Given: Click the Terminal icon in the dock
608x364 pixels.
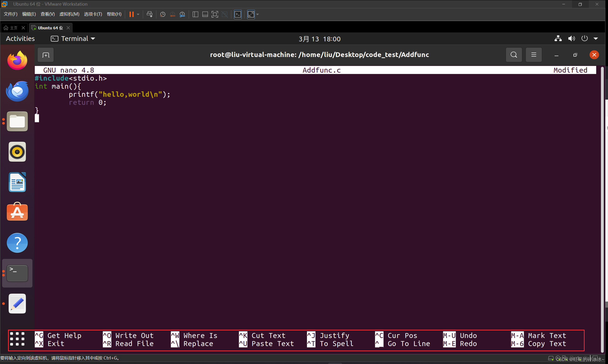Looking at the screenshot, I should tap(17, 273).
